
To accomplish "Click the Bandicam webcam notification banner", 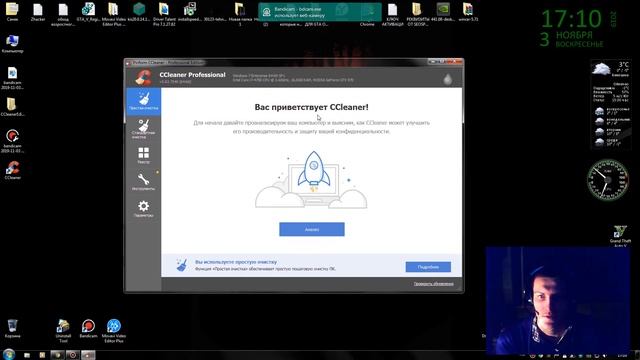I will [x=320, y=12].
